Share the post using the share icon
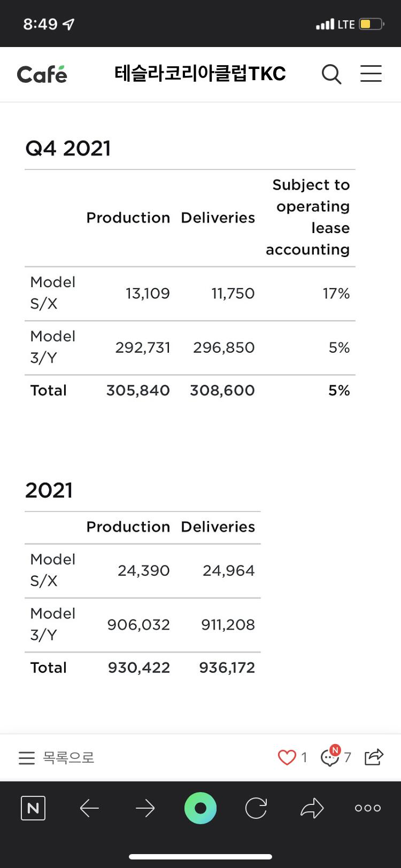This screenshot has width=401, height=868. (x=374, y=757)
